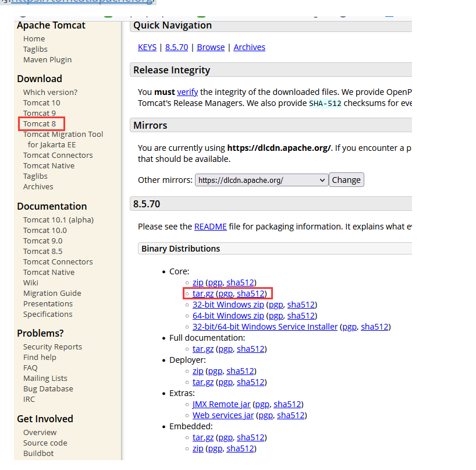Open pgp signature for Core zip
476x470 pixels.
click(215, 282)
